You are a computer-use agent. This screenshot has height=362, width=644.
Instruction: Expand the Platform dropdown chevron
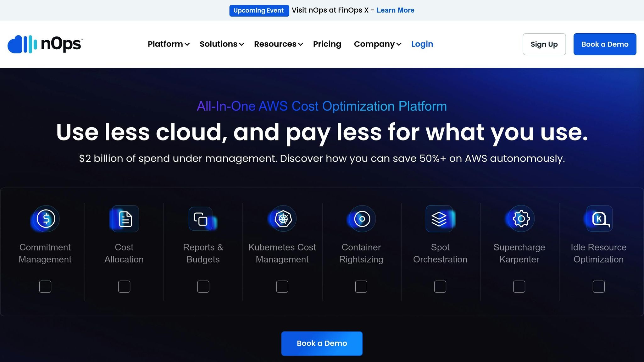tap(187, 44)
